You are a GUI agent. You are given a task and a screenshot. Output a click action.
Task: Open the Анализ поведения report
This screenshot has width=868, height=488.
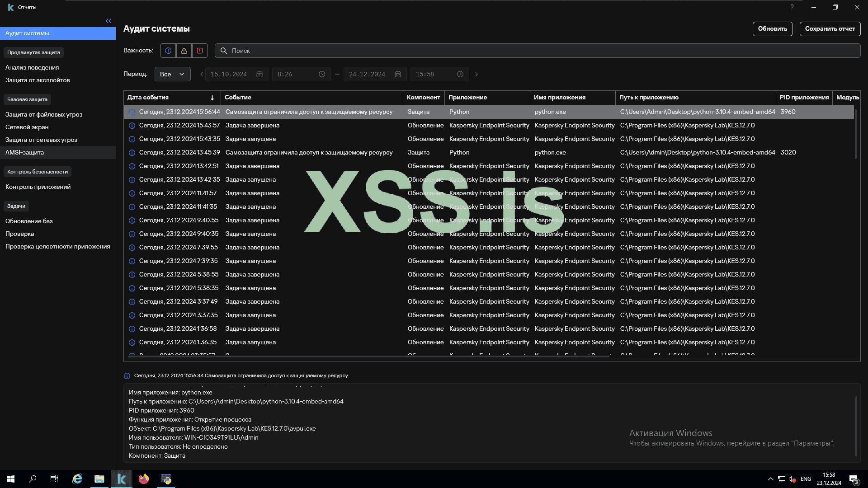32,67
